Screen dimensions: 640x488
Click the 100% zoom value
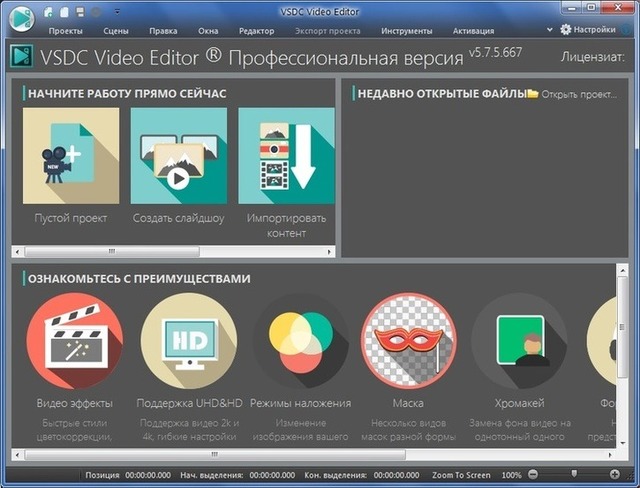tap(511, 475)
